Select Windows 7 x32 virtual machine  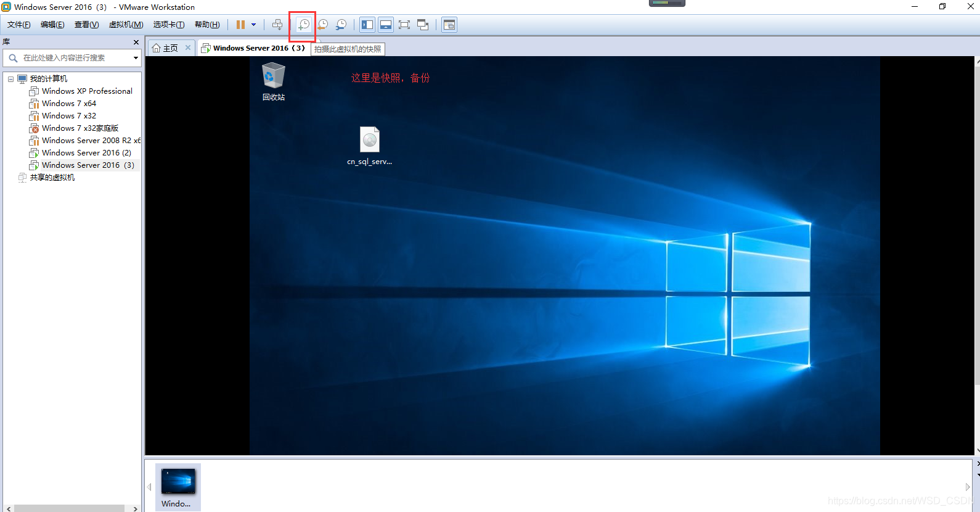[69, 116]
